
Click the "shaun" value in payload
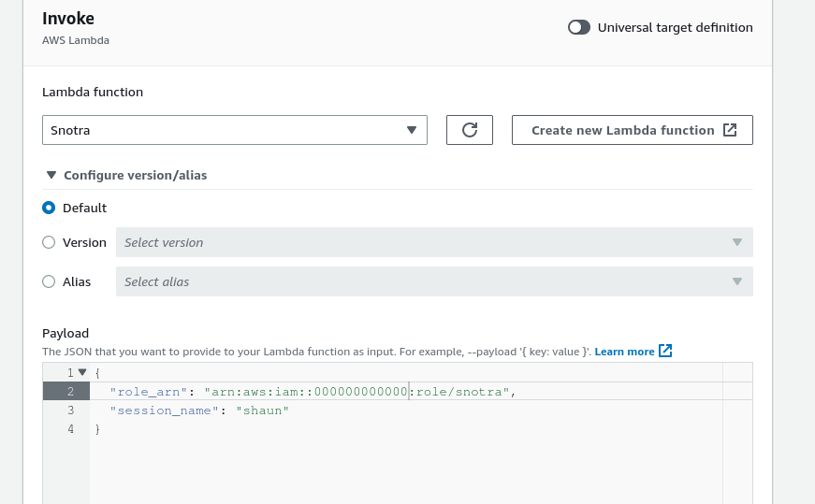click(262, 410)
